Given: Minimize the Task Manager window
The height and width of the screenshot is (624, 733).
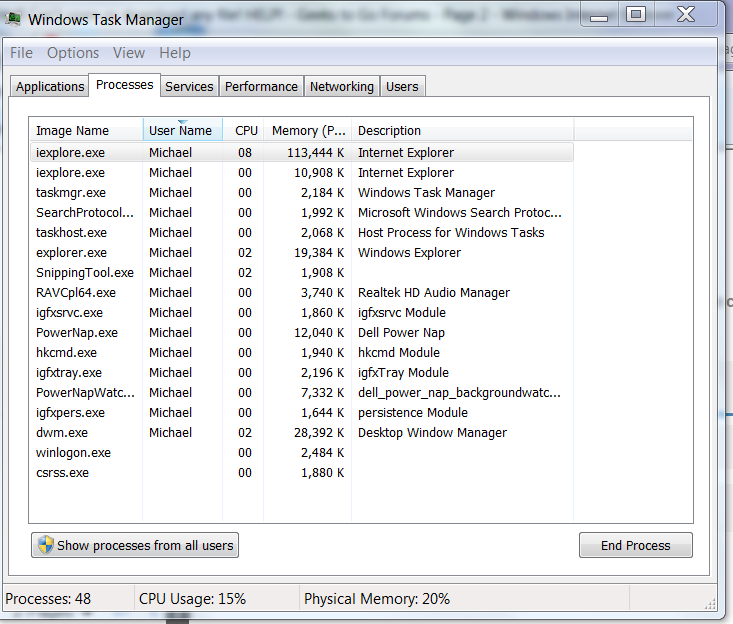Looking at the screenshot, I should click(x=599, y=15).
